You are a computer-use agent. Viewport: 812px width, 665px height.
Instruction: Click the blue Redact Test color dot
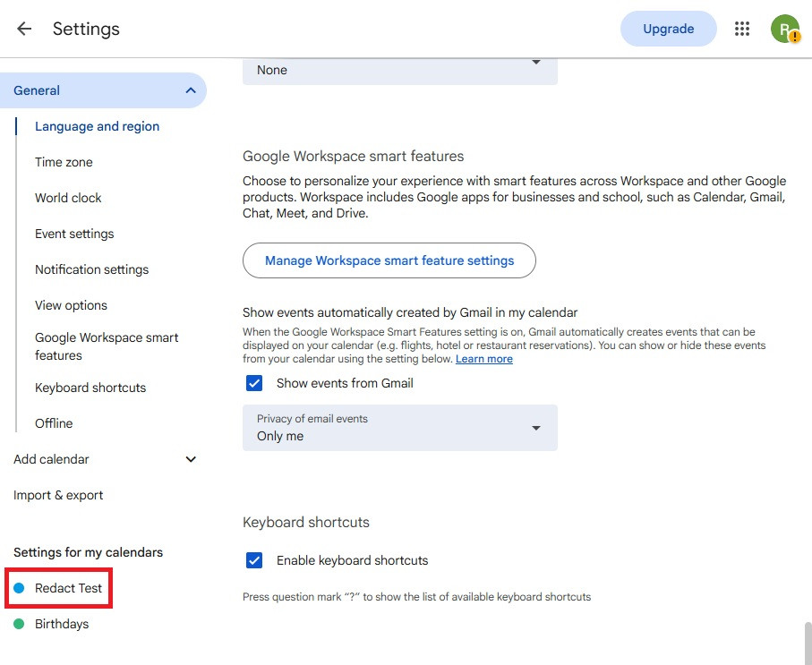pos(19,588)
